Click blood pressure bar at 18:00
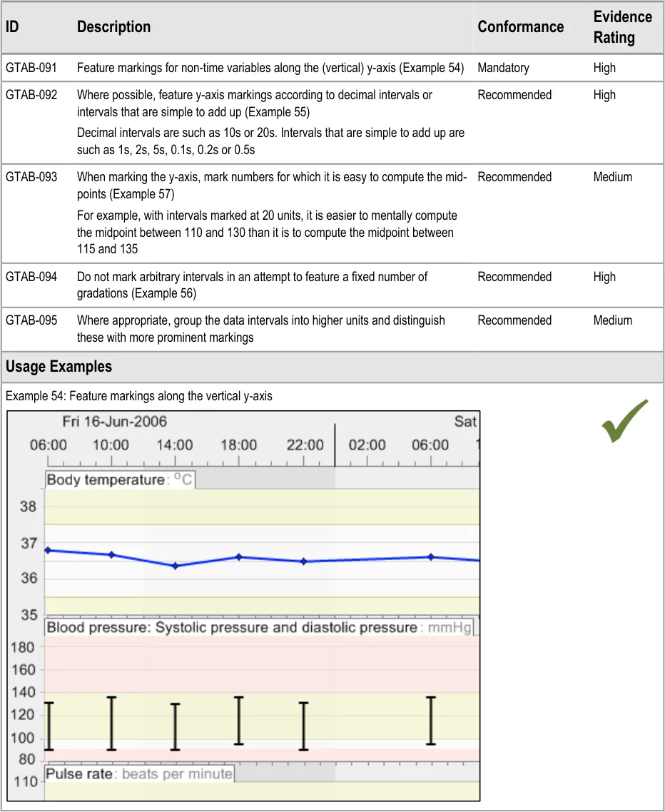Viewport: 665px width, 812px height. [x=239, y=721]
